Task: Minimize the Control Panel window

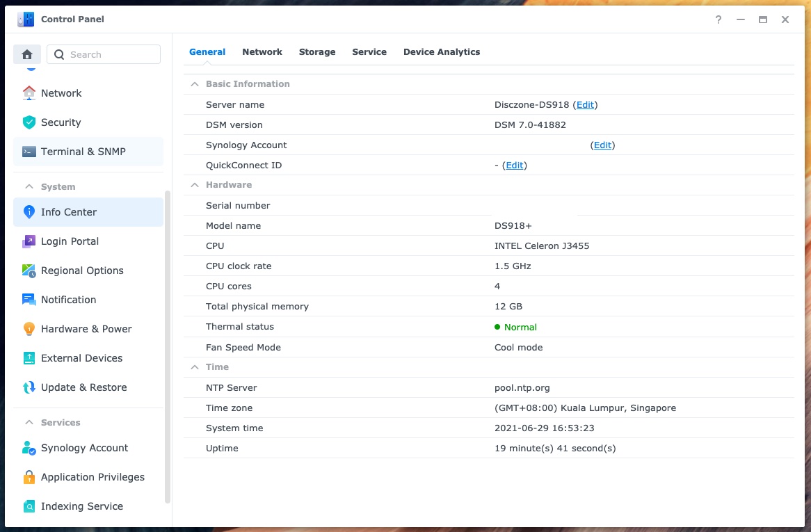Action: 741,19
